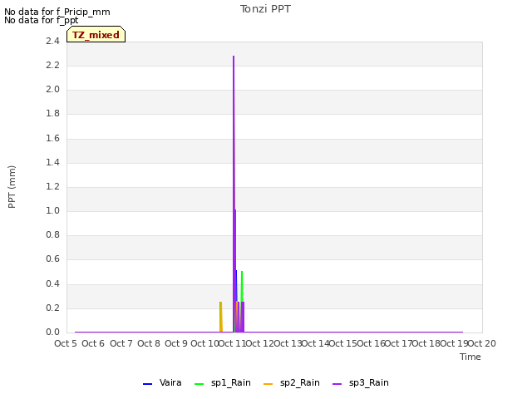Screen dimensions: 532x399
Task: Click the purple sp3_Rain legend color marker
Action: click(x=337, y=384)
